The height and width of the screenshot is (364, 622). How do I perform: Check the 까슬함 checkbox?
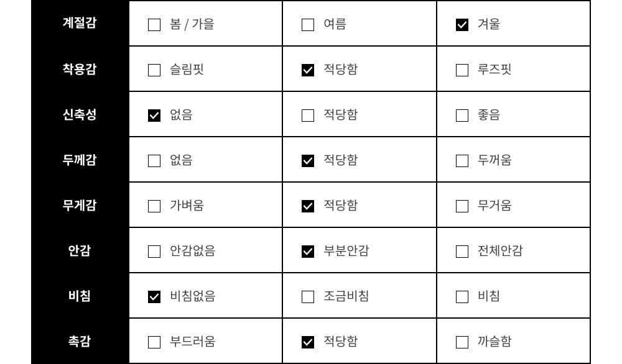pyautogui.click(x=462, y=342)
